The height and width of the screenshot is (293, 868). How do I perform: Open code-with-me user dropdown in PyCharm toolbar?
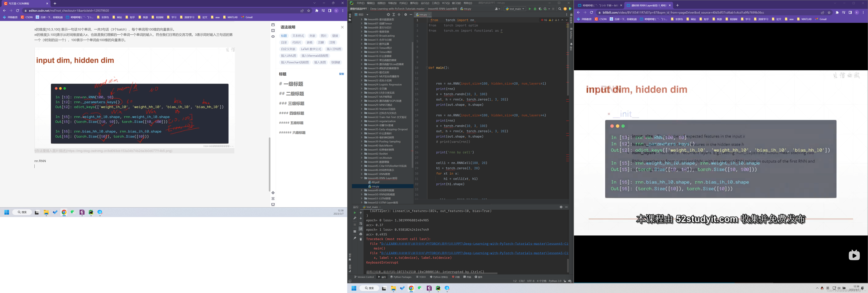pos(497,9)
